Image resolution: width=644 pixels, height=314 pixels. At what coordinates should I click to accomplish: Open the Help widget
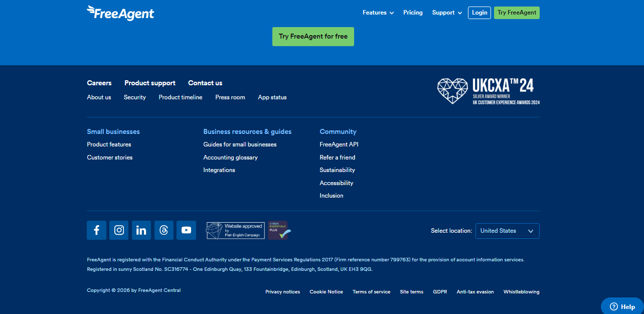[622, 306]
